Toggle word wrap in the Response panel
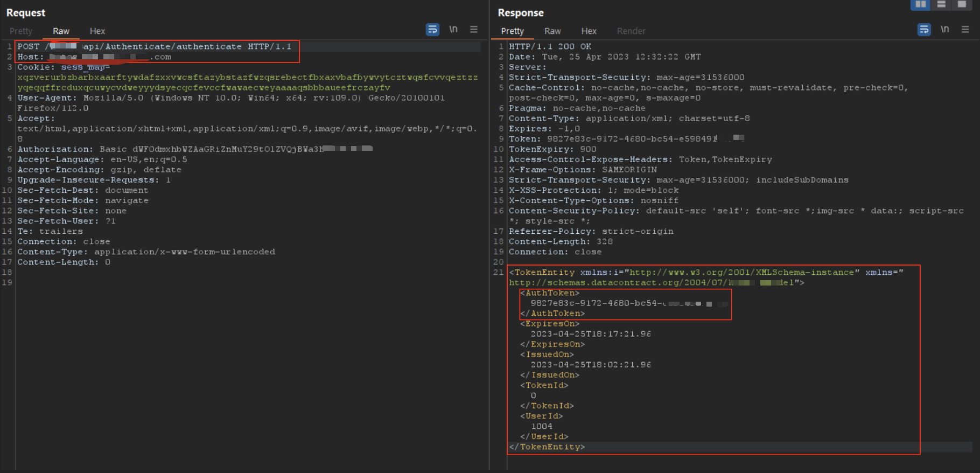This screenshot has height=473, width=980. [x=924, y=30]
